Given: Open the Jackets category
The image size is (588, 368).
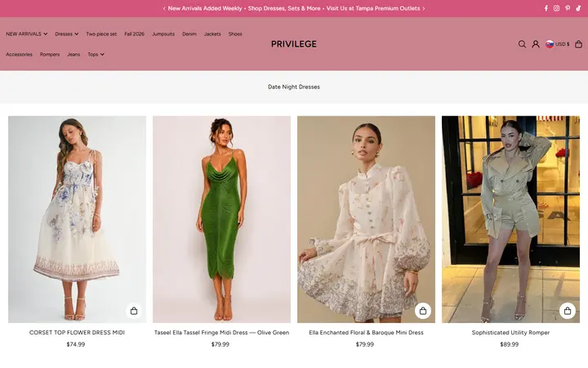Looking at the screenshot, I should [x=212, y=34].
